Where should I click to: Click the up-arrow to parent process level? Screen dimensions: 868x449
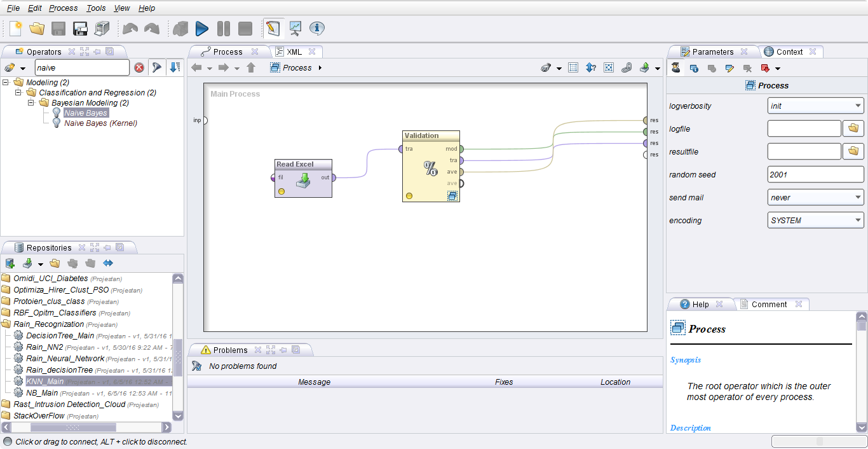[251, 68]
